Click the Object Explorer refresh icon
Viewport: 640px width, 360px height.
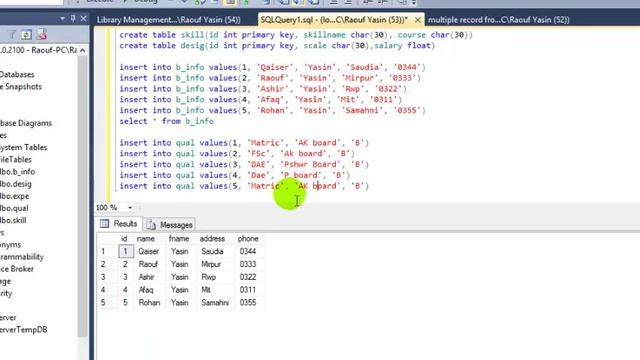(27, 35)
